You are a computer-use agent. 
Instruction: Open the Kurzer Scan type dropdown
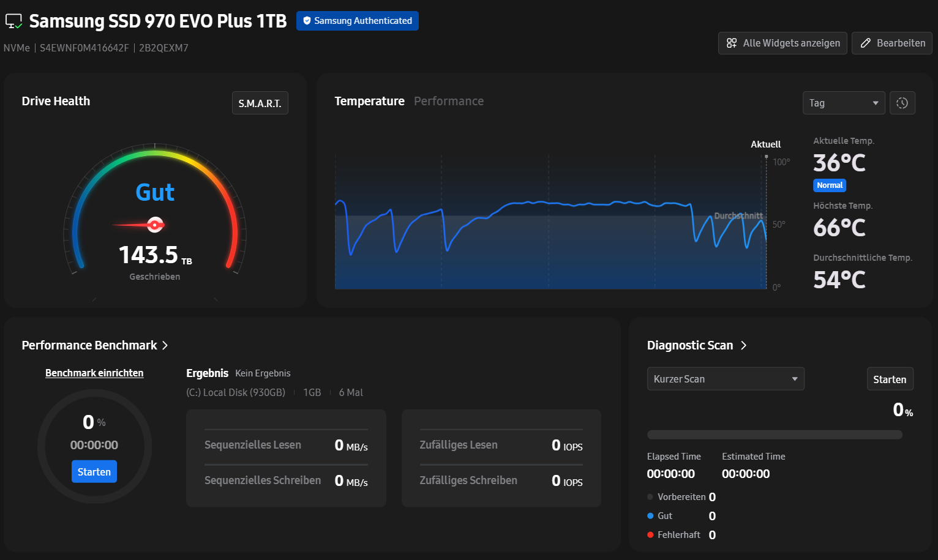pyautogui.click(x=726, y=379)
